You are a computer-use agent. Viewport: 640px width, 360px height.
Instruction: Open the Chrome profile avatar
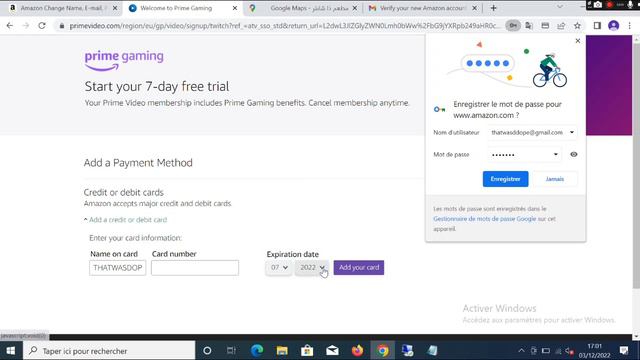613,26
